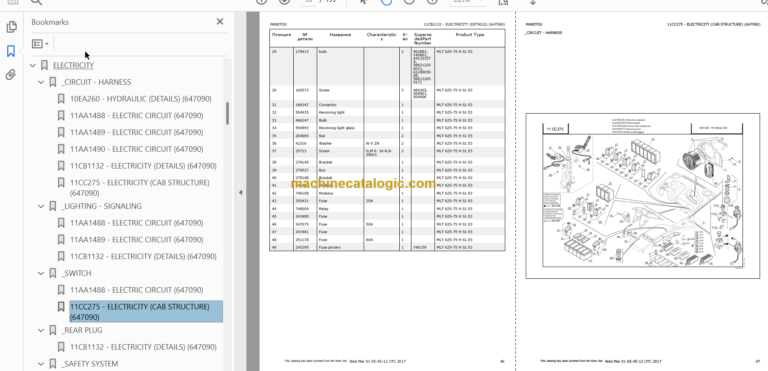
Task: Select the _SAFETY SYSTEM bookmark label
Action: [x=90, y=364]
